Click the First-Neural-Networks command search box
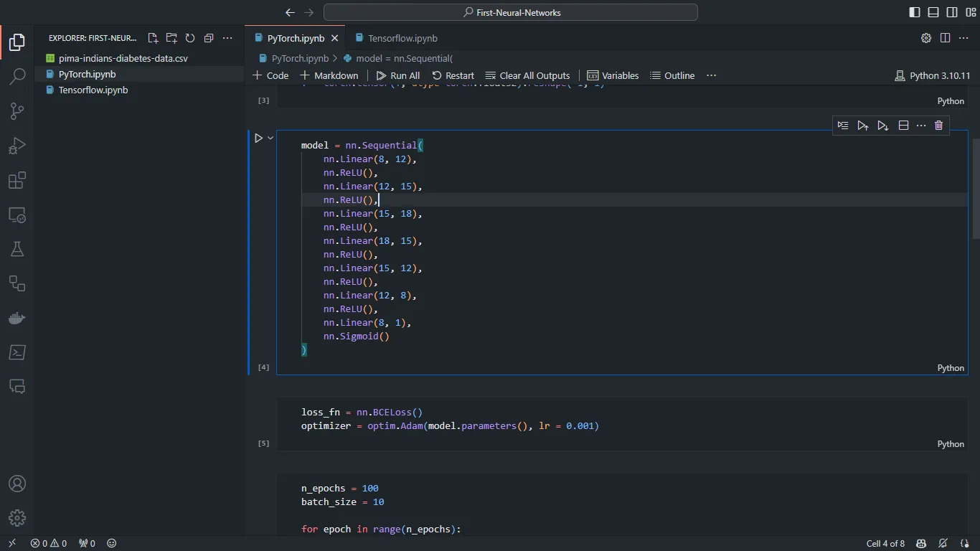Viewport: 980px width, 551px height. pyautogui.click(x=511, y=12)
